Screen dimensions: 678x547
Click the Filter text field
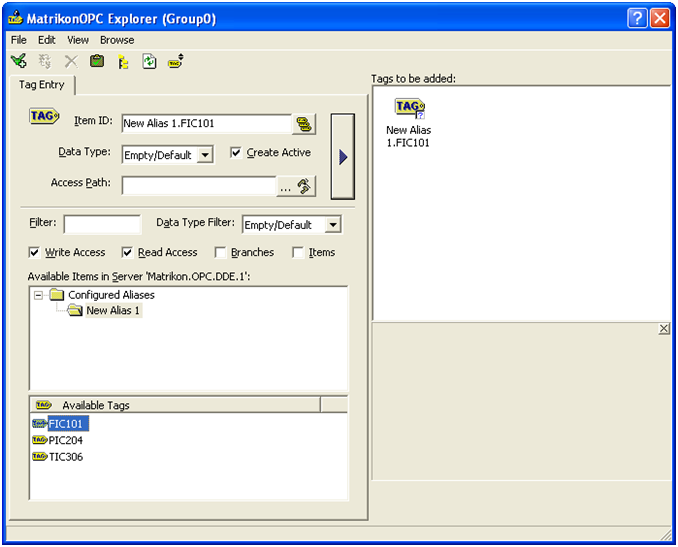[x=102, y=225]
